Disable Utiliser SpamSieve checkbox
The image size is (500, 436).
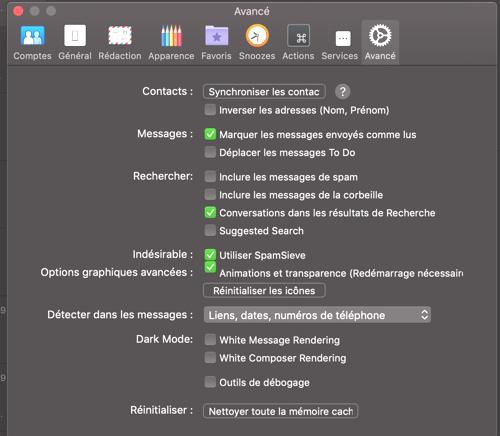(x=210, y=255)
